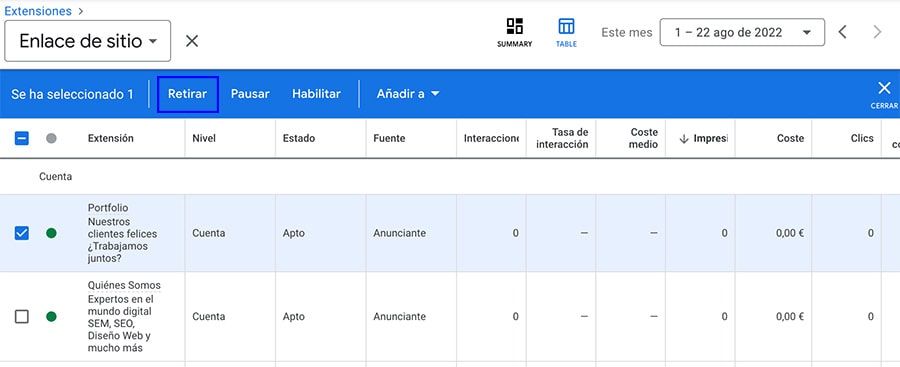Sort by Impresiones column arrow
This screenshot has height=367, width=900.
(684, 138)
